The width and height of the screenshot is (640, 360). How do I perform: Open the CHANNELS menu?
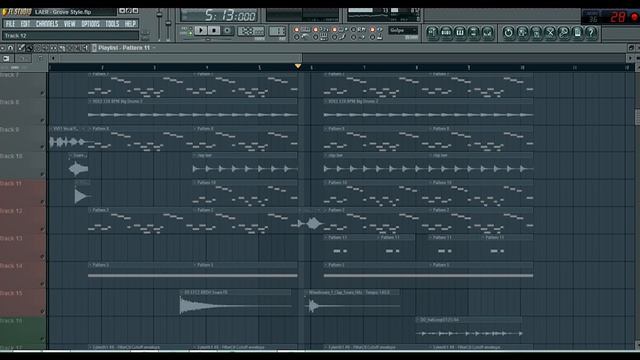(47, 24)
